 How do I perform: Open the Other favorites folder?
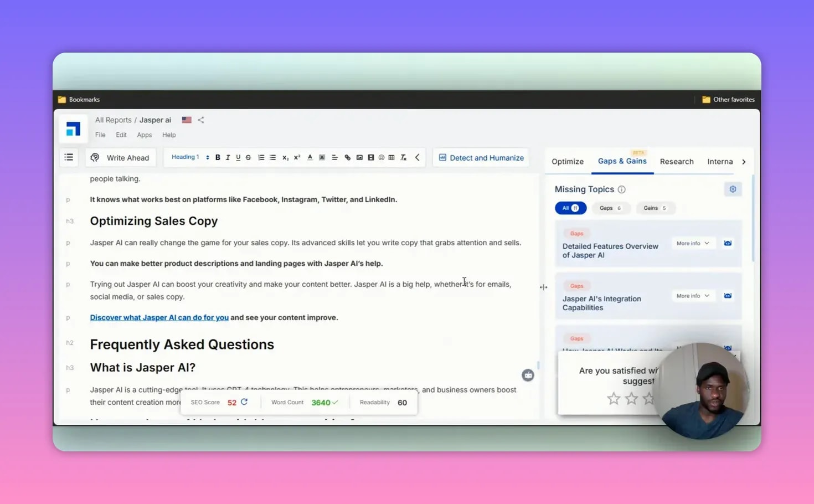click(x=728, y=100)
